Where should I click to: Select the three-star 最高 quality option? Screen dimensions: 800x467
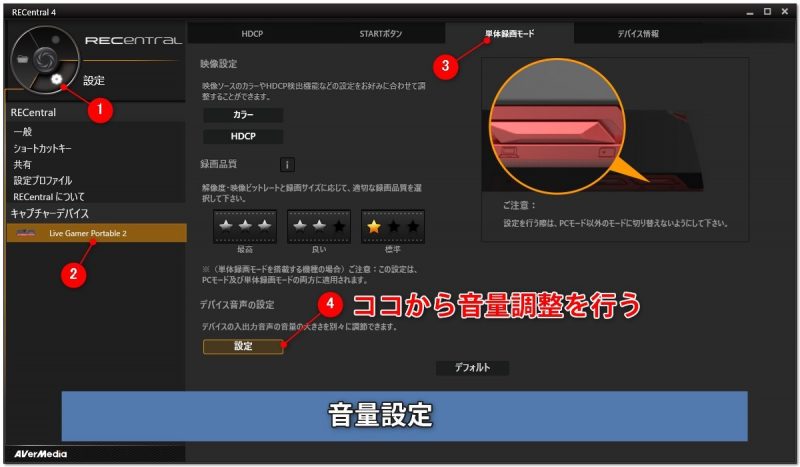[x=245, y=226]
